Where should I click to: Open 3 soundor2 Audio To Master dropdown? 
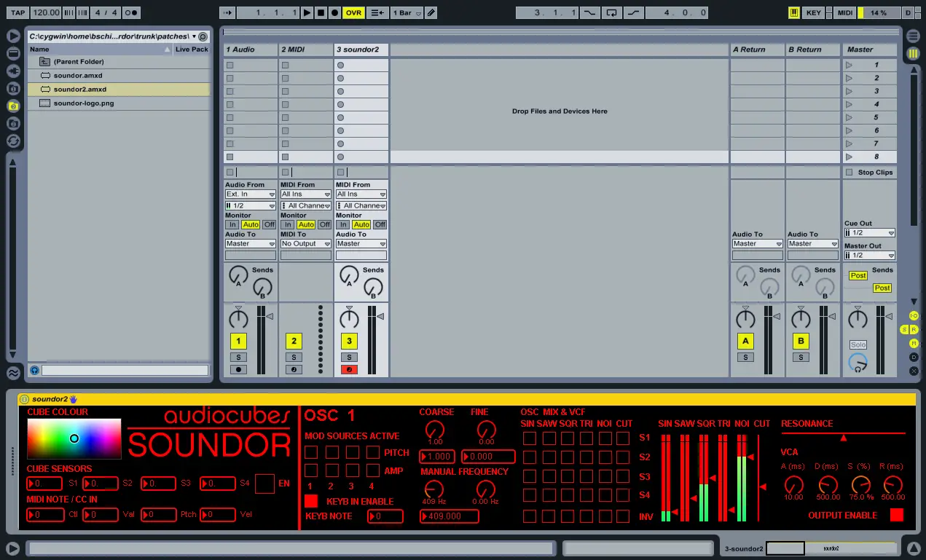(x=361, y=244)
